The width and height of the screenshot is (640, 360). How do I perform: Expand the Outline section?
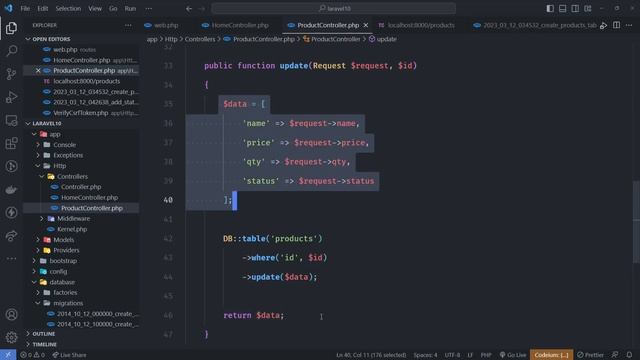[81, 334]
